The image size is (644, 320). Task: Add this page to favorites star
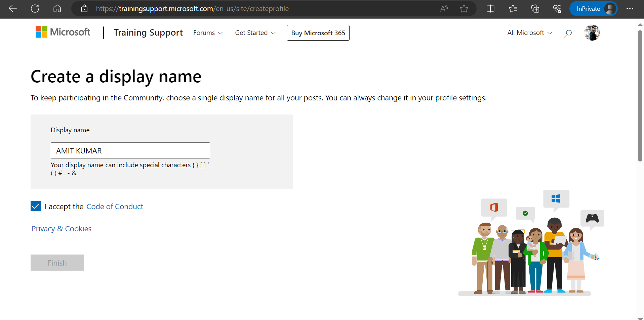[x=464, y=9]
